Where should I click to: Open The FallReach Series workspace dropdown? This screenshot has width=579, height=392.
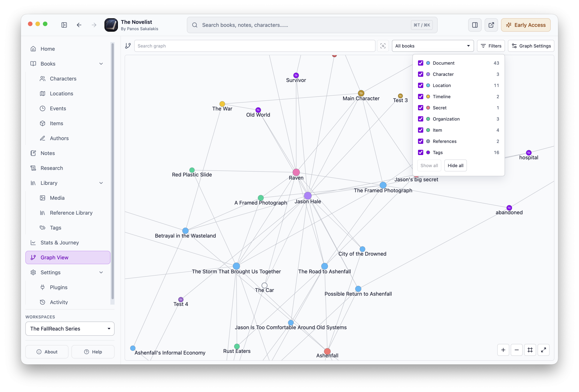(70, 329)
